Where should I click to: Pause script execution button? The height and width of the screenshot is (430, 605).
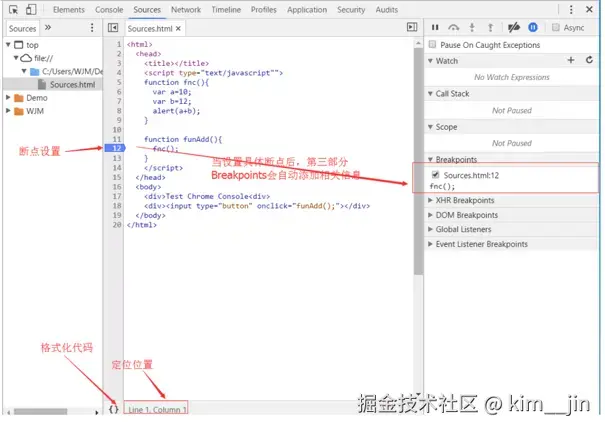click(435, 27)
